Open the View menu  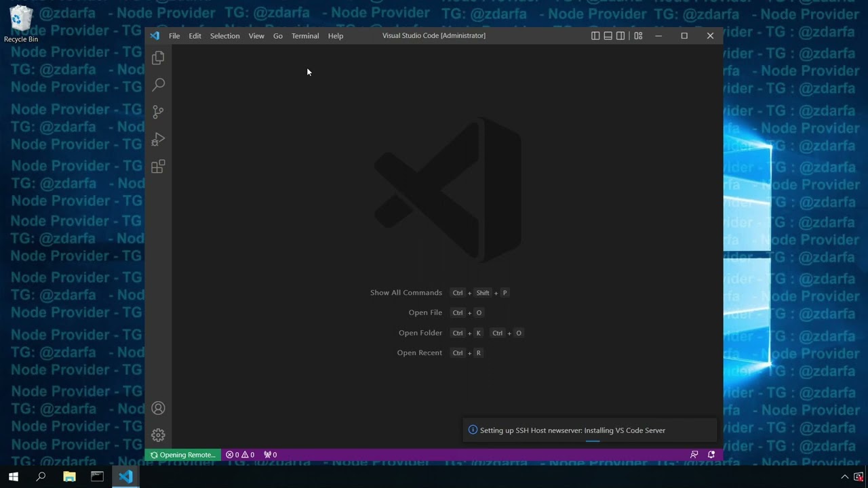256,36
